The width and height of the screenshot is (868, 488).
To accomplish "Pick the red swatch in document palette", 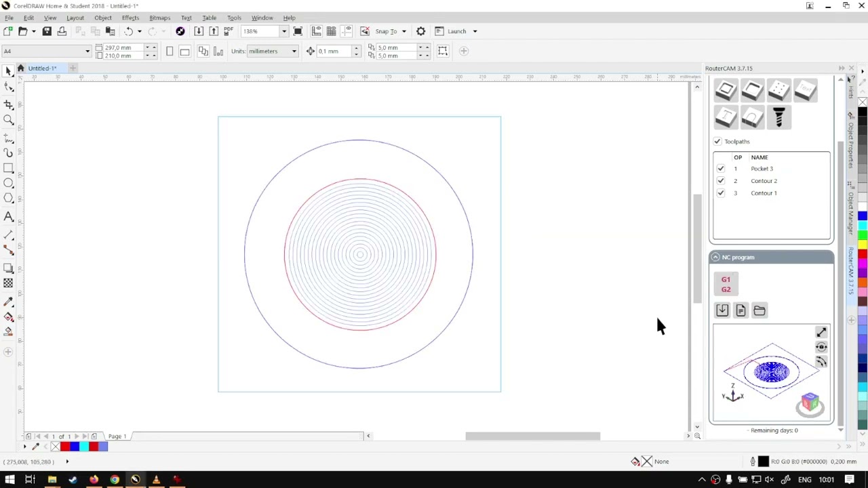I will (x=65, y=446).
